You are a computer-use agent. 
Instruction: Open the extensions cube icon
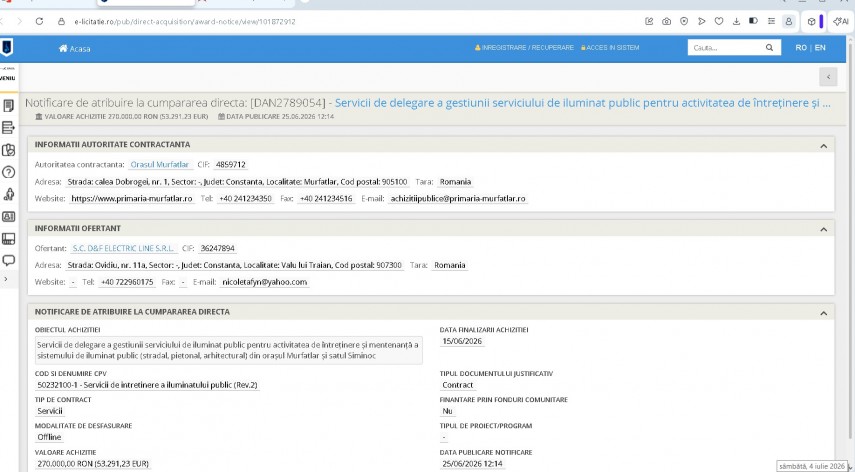coord(811,21)
